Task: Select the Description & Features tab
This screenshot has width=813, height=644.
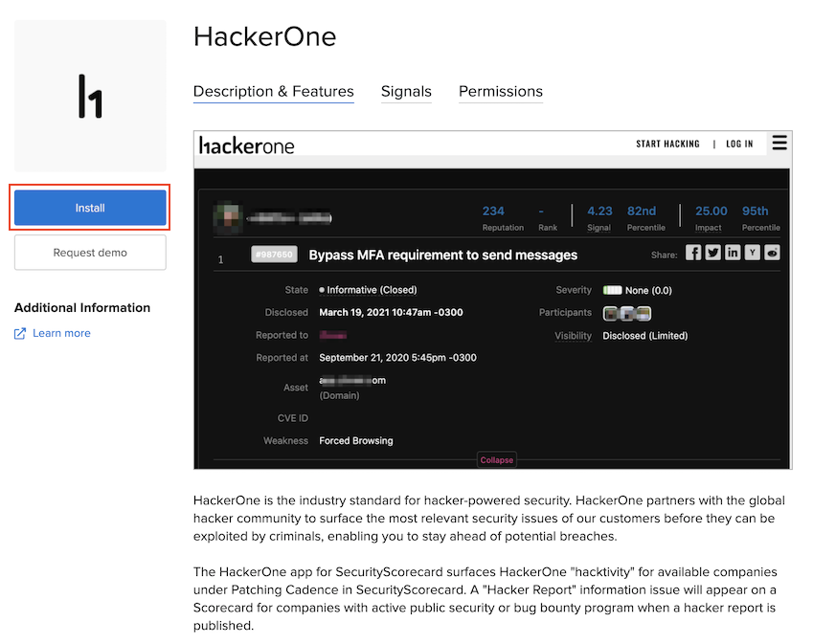Action: click(x=273, y=92)
